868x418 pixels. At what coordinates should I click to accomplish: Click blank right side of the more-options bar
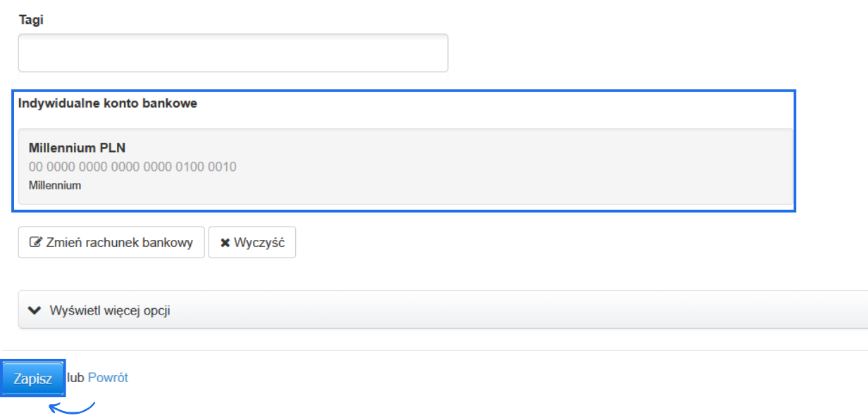coord(564,310)
